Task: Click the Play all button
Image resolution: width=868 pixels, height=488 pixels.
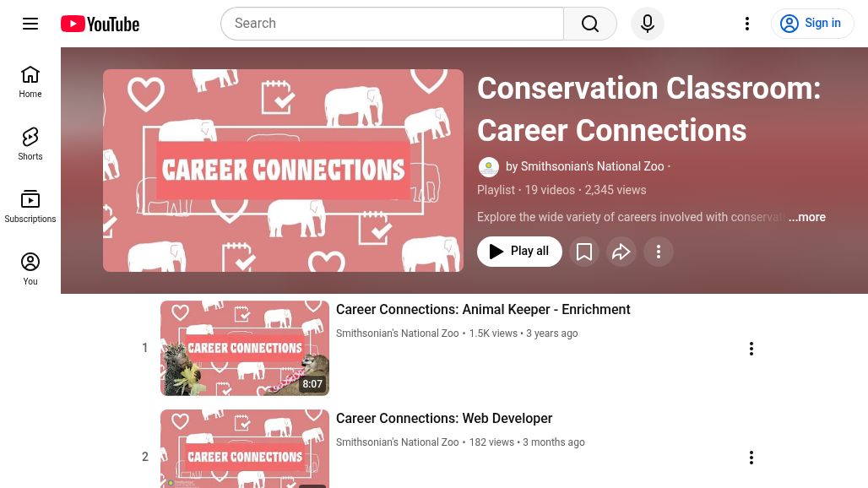Action: pyautogui.click(x=519, y=251)
